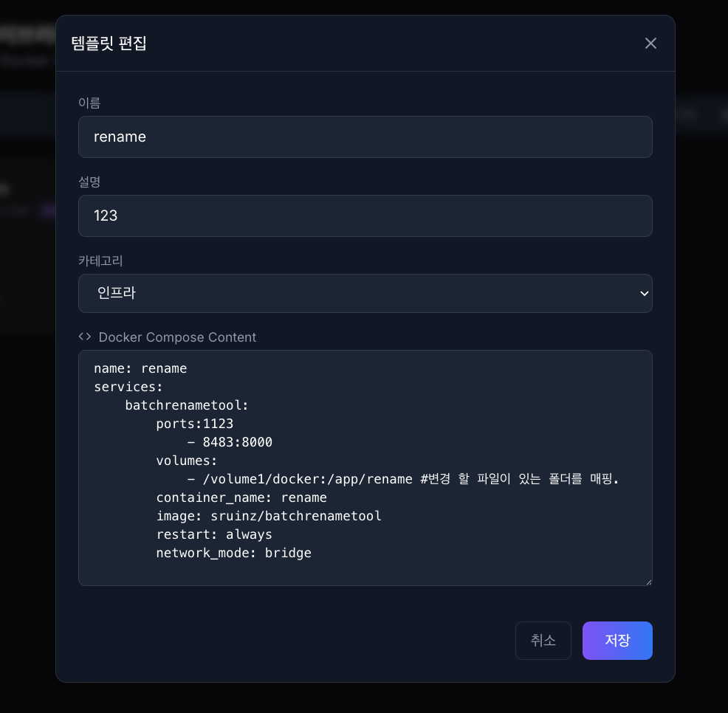Click the 설명 field containing 123
Viewport: 728px width, 713px height.
tap(365, 216)
